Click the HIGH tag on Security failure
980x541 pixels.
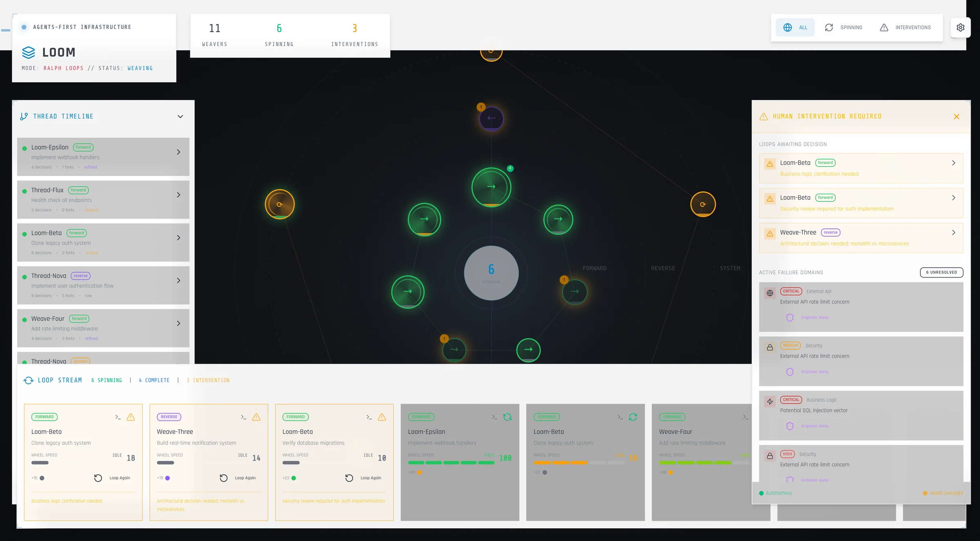(787, 454)
